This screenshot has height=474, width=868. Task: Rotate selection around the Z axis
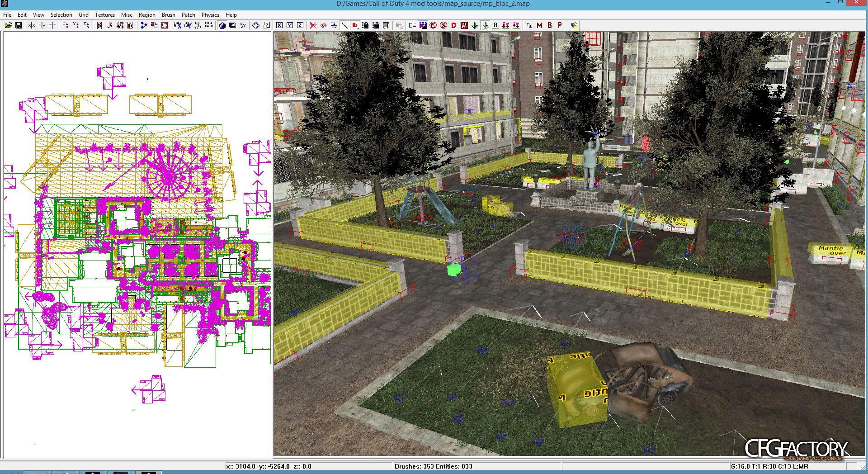click(x=86, y=25)
